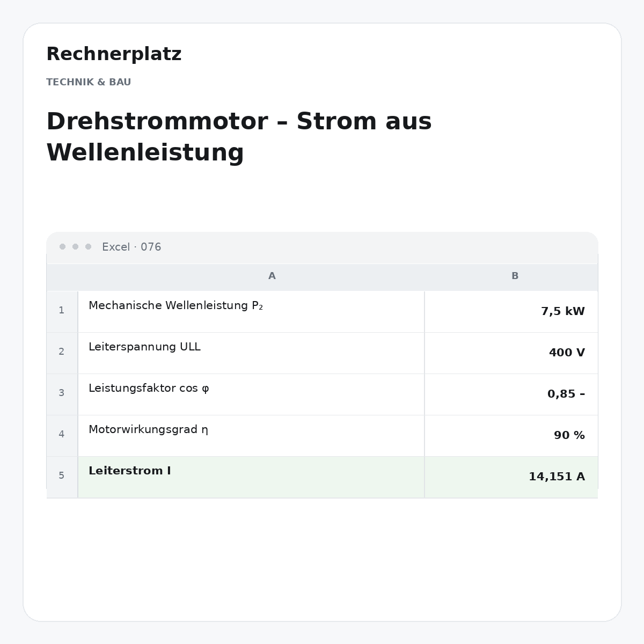Image resolution: width=644 pixels, height=644 pixels.
Task: Select row header 3
Action: (x=62, y=393)
